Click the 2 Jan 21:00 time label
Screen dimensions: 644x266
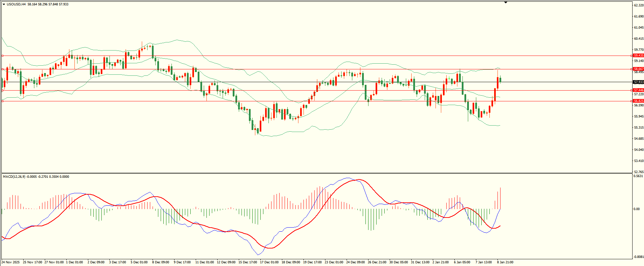click(x=441, y=262)
